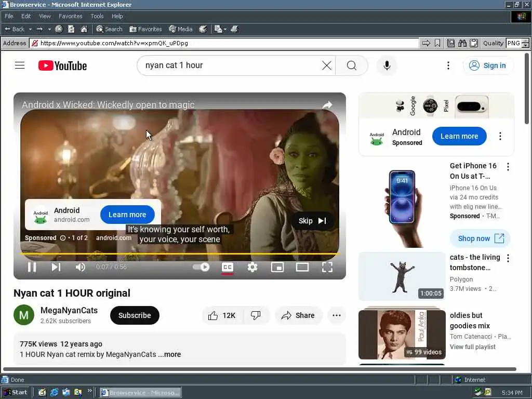Toggle closed captions CC button
Screen dimensions: 532x399
tap(228, 267)
